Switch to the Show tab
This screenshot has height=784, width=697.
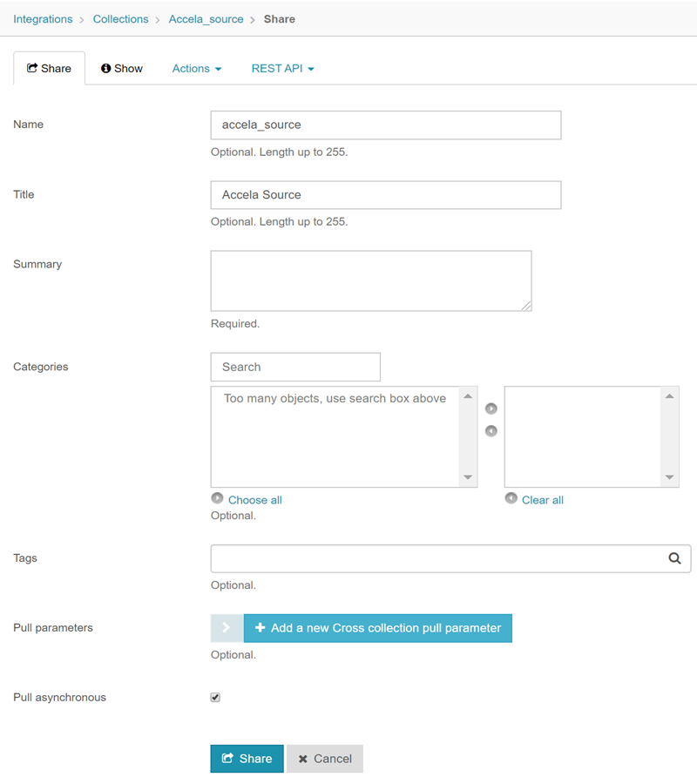(121, 69)
